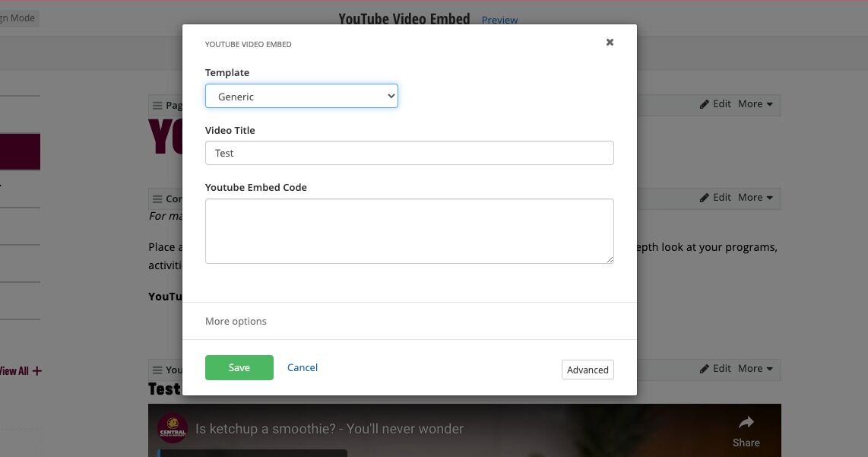The width and height of the screenshot is (868, 457).
Task: Edit the Page title widget
Action: [x=715, y=104]
